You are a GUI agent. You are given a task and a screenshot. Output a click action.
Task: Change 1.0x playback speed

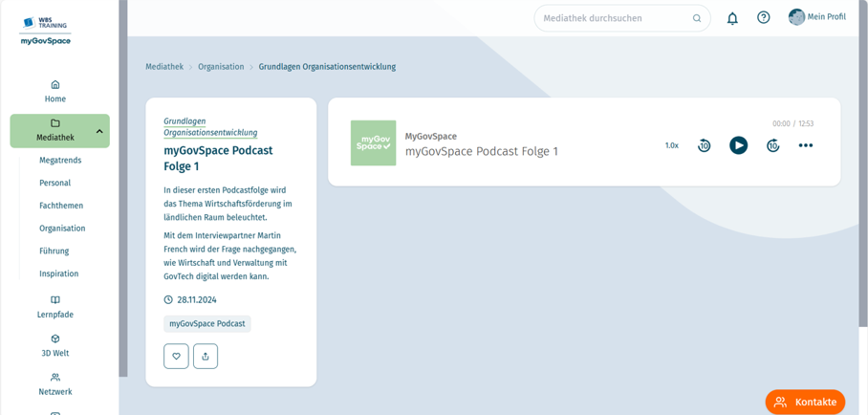(671, 145)
